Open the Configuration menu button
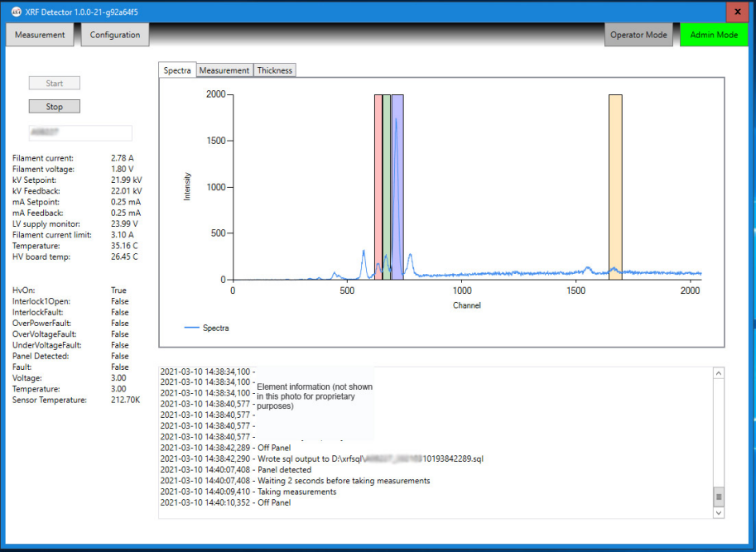The image size is (756, 552). (115, 35)
